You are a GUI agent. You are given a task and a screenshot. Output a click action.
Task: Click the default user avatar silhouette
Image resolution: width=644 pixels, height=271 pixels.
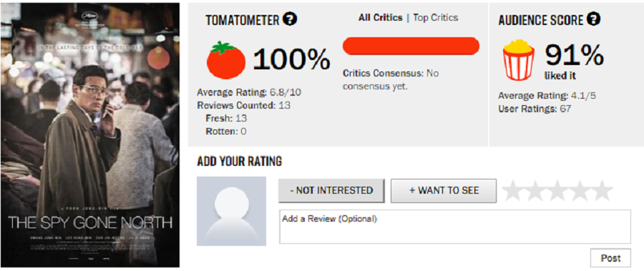point(231,211)
